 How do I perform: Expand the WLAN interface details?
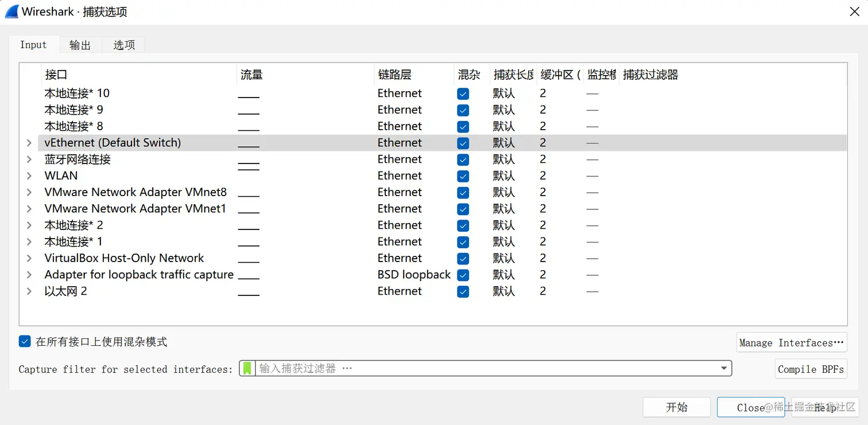(x=29, y=176)
